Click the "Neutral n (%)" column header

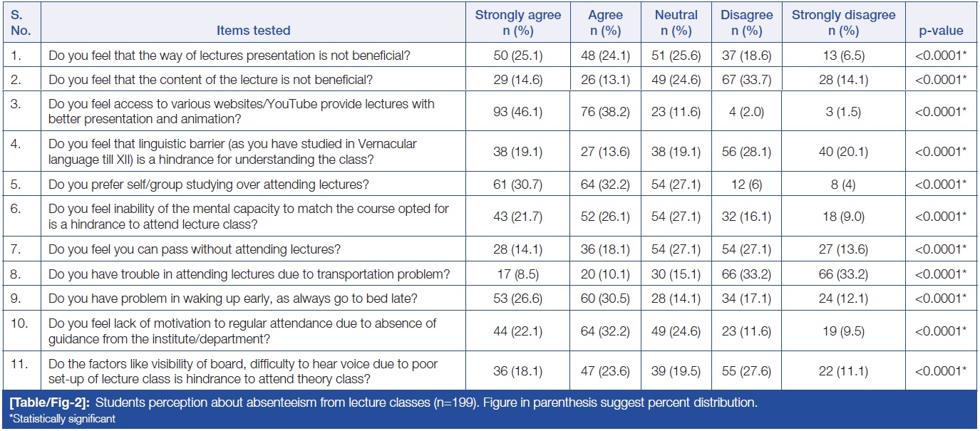click(676, 23)
